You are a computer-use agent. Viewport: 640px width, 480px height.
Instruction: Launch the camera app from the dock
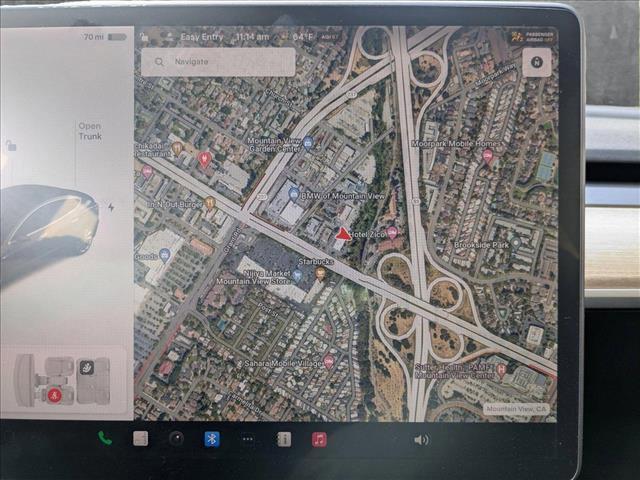point(177,439)
